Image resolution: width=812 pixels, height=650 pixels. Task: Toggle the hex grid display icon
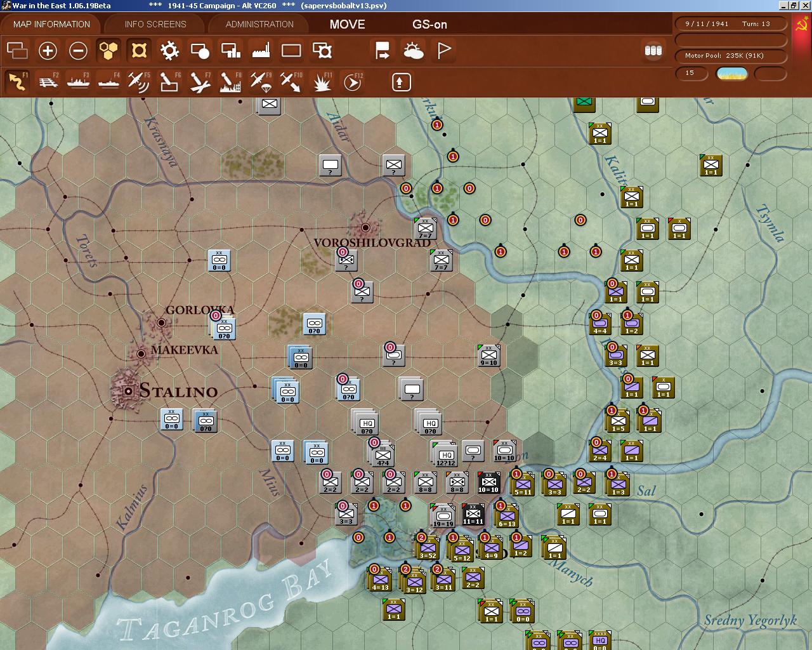point(108,50)
